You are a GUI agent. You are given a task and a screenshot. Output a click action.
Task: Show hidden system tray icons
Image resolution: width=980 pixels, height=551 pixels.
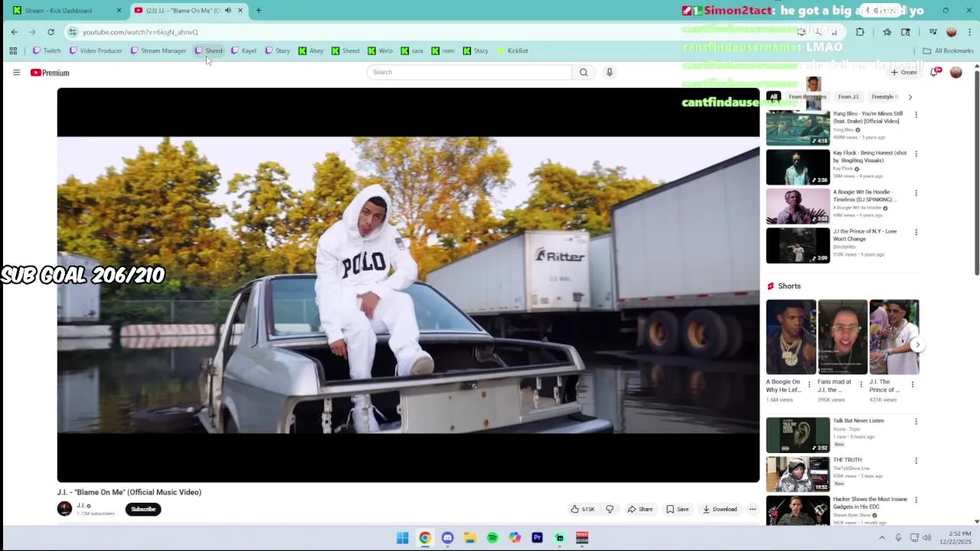tap(882, 538)
